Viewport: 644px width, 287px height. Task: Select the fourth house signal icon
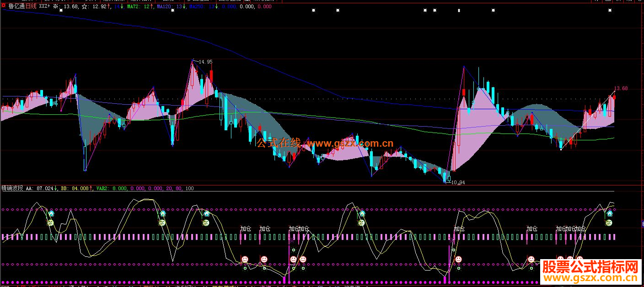click(x=362, y=213)
